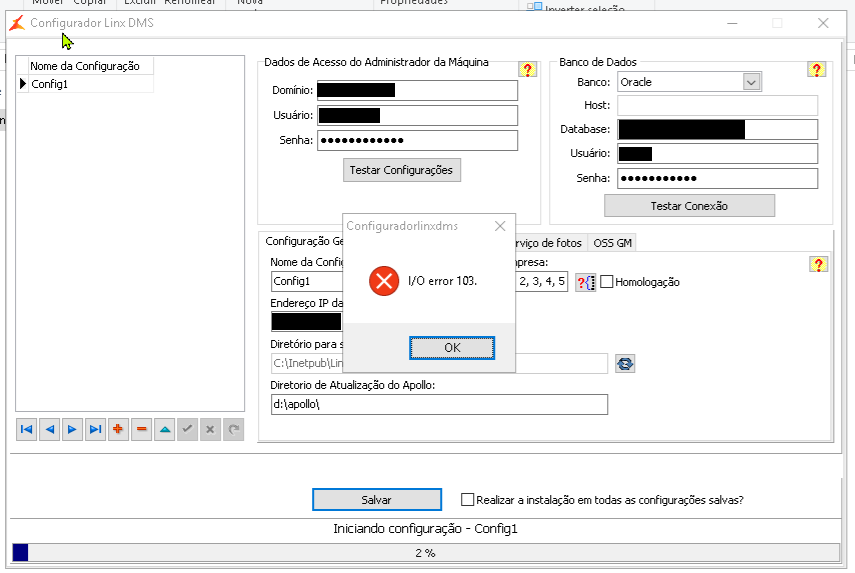Viewport: 855px width, 573px height.
Task: Add a new configuration with plus icon
Action: pyautogui.click(x=118, y=430)
